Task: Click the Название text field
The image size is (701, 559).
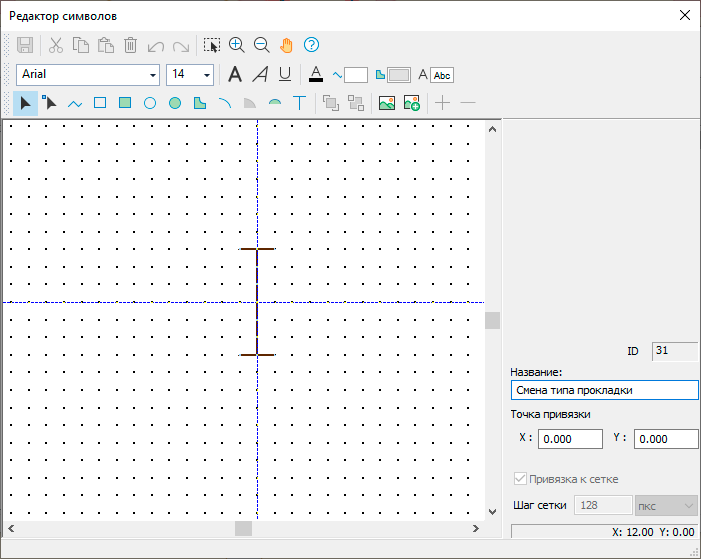Action: 603,391
